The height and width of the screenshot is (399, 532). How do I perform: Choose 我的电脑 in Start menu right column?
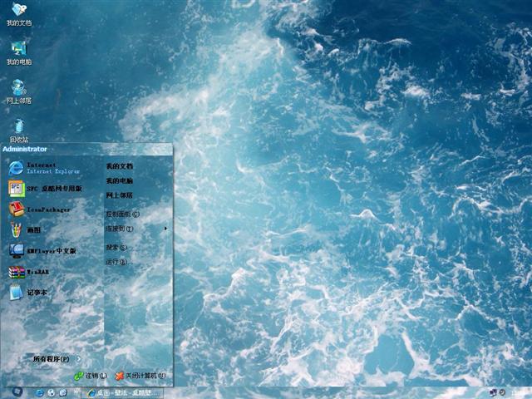tap(120, 181)
